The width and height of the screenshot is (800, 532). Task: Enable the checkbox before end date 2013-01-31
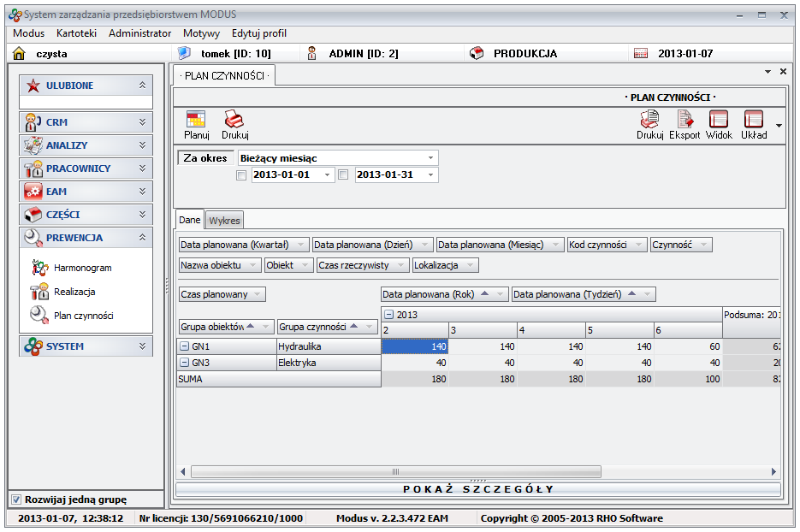point(343,174)
